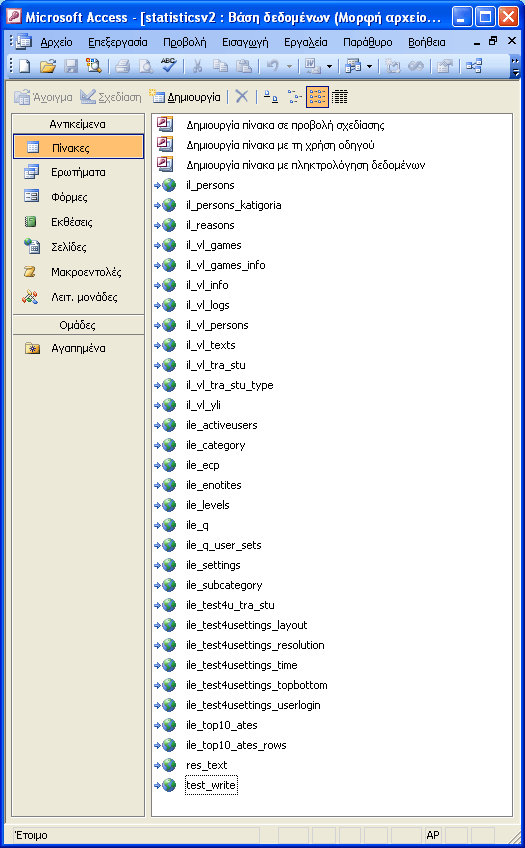
Task: Select the il_vl_games_info table
Action: [225, 265]
